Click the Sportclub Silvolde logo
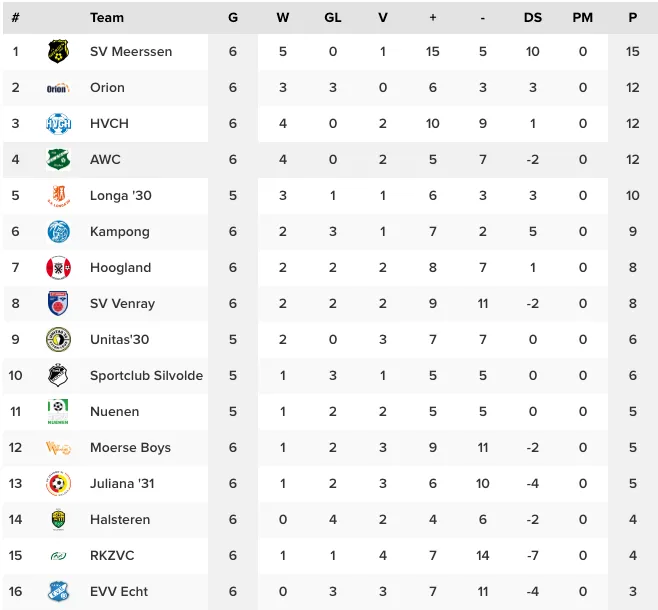 pyautogui.click(x=58, y=376)
